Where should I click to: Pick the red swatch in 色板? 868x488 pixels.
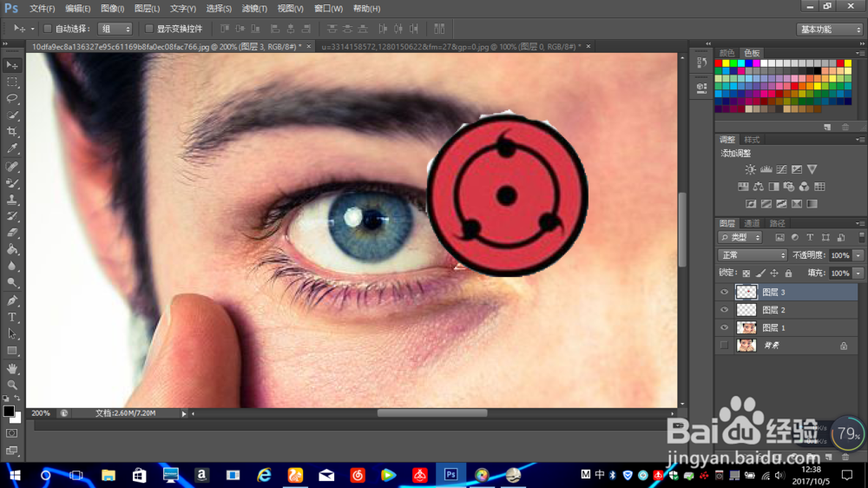719,63
